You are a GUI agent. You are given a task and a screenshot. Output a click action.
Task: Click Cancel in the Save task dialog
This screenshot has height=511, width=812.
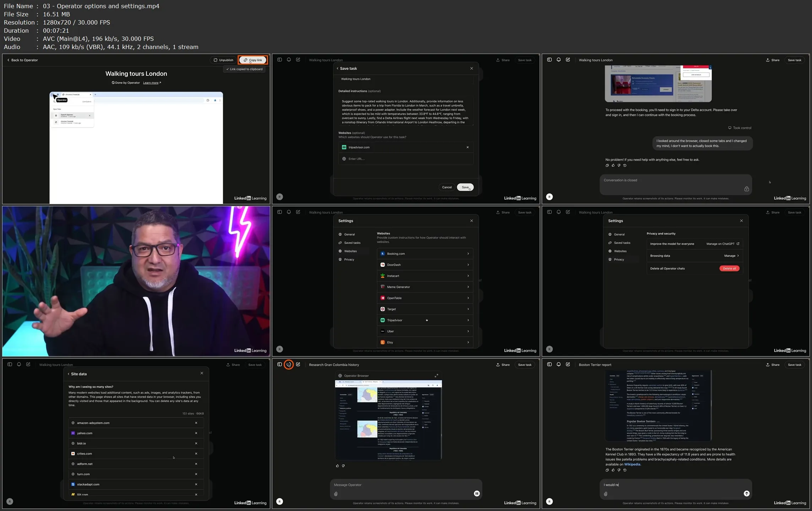(x=447, y=187)
